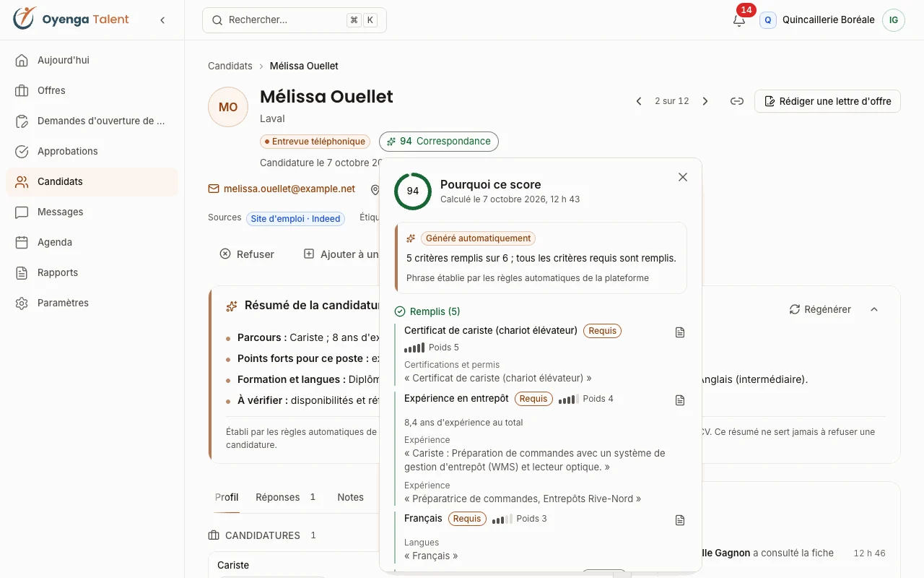The image size is (924, 578).
Task: Click the Refuser button
Action: point(247,254)
